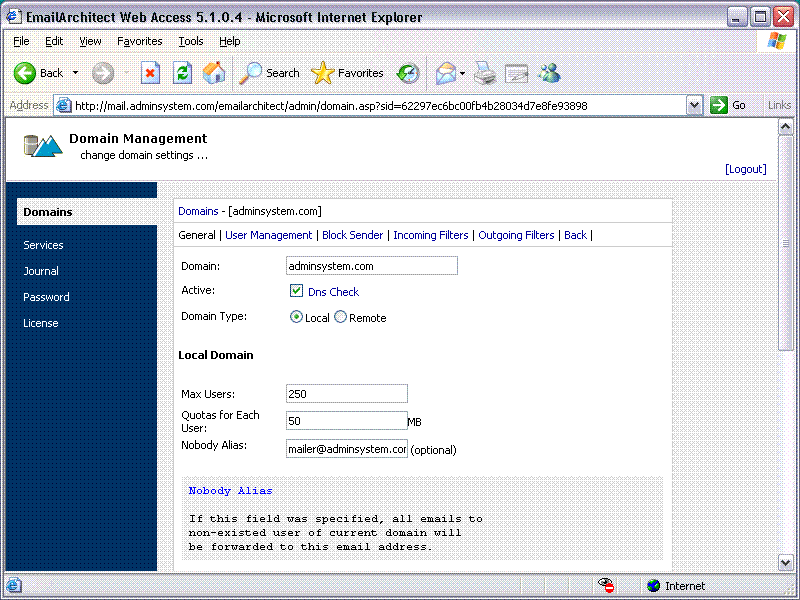Click the Internet zone status indicator
The image size is (800, 600).
pyautogui.click(x=676, y=586)
